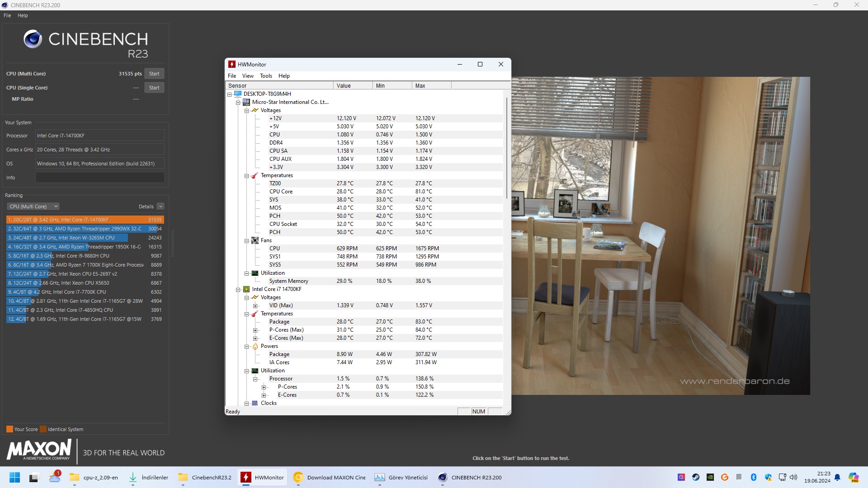Click the notification bell icon
The width and height of the screenshot is (868, 488).
(837, 477)
